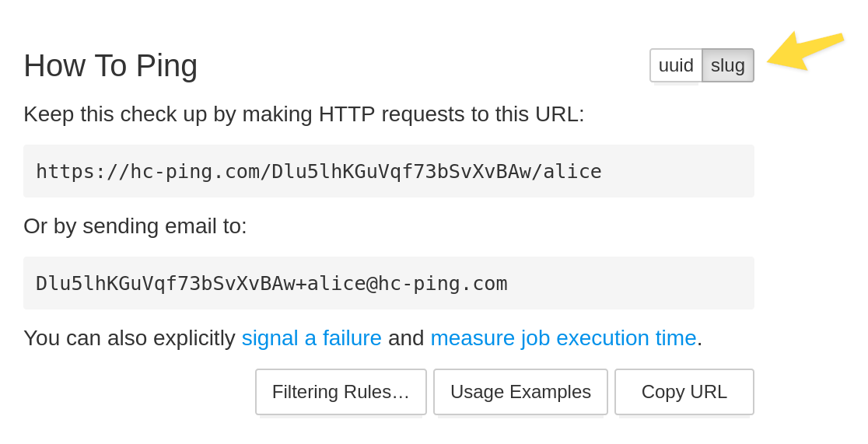Click the 'Or by sending email to:' text
Viewport: 868px width, 444px height.
tap(135, 226)
